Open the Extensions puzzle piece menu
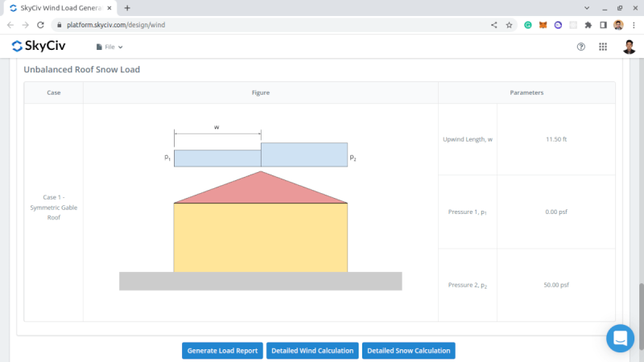The image size is (644, 362). coord(588,25)
